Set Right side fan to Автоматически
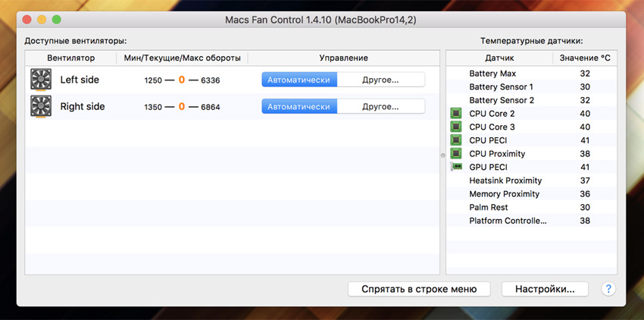The height and width of the screenshot is (320, 644). [x=299, y=106]
